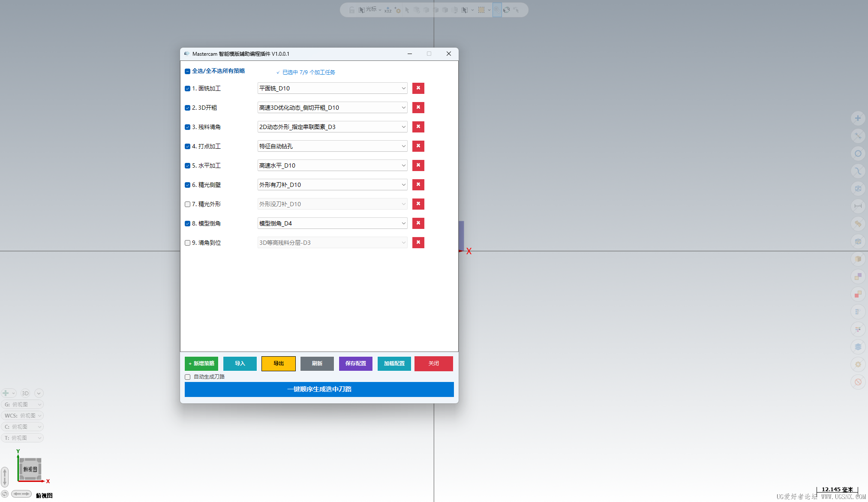Open AutoCursor settings gear icon in top toolbar
Image resolution: width=868 pixels, height=502 pixels.
tap(397, 10)
